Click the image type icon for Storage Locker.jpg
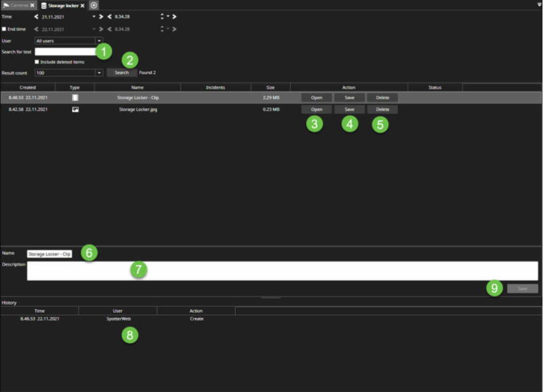 pyautogui.click(x=75, y=110)
